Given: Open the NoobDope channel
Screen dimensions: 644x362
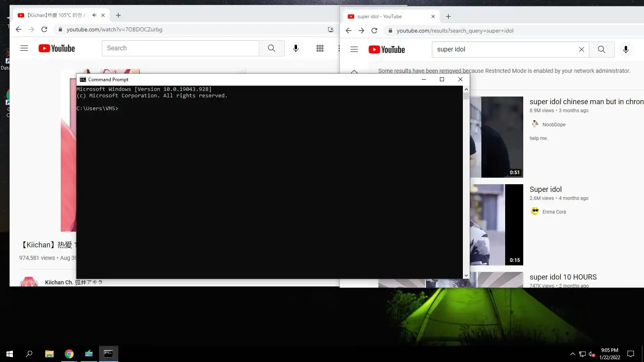Looking at the screenshot, I should click(x=554, y=125).
